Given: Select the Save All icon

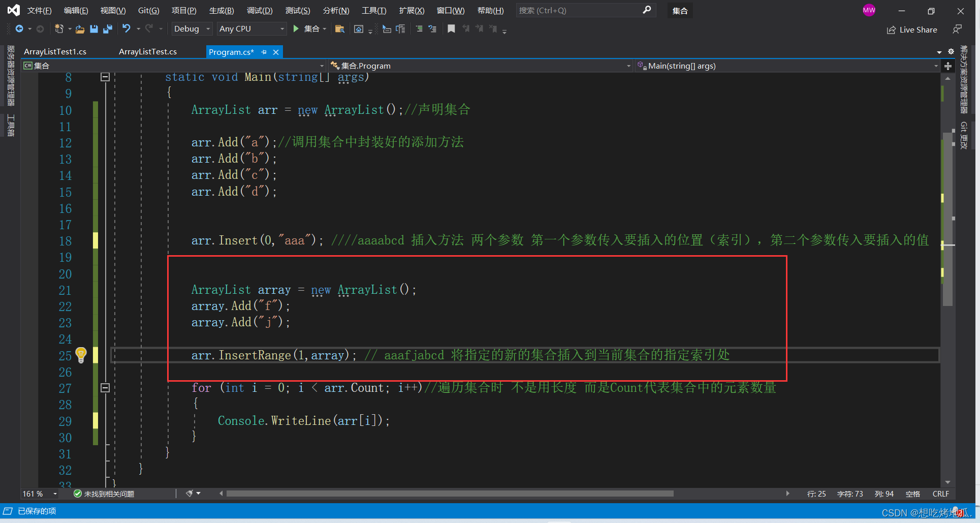Looking at the screenshot, I should (108, 29).
